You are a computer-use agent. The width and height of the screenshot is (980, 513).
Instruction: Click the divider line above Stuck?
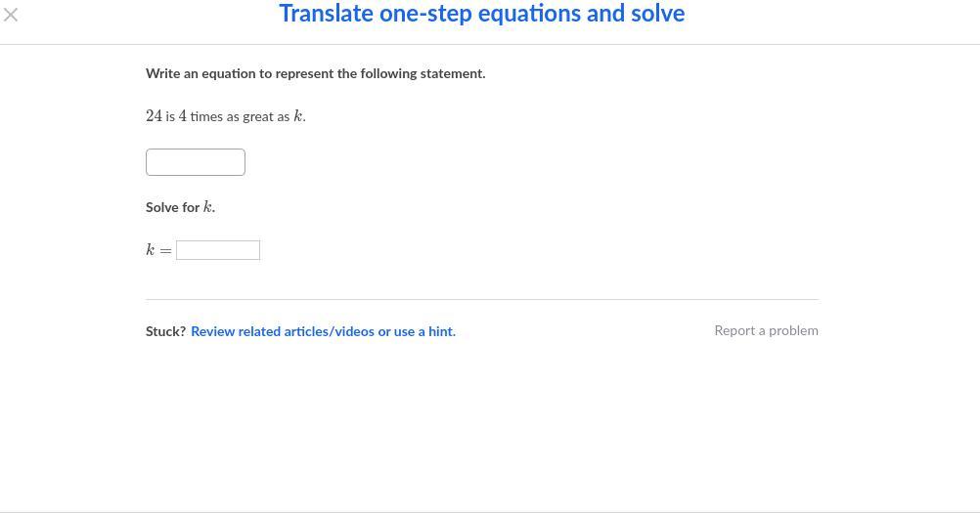click(481, 299)
